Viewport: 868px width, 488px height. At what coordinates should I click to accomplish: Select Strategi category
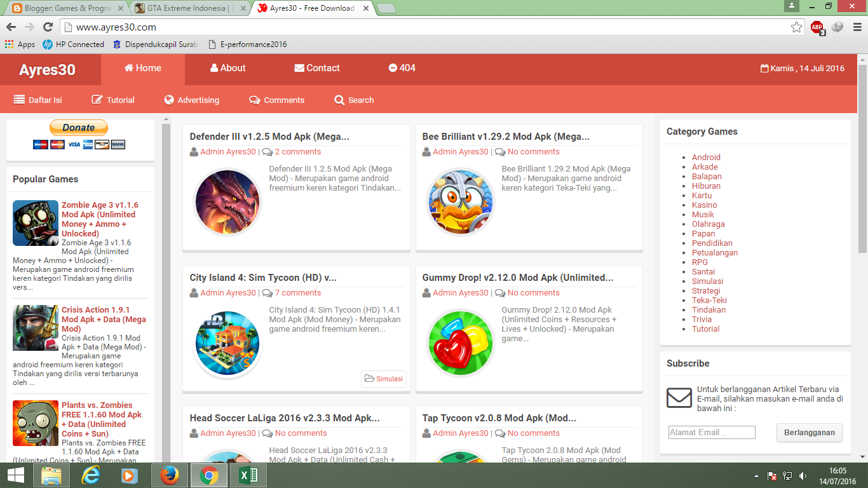[x=706, y=291]
